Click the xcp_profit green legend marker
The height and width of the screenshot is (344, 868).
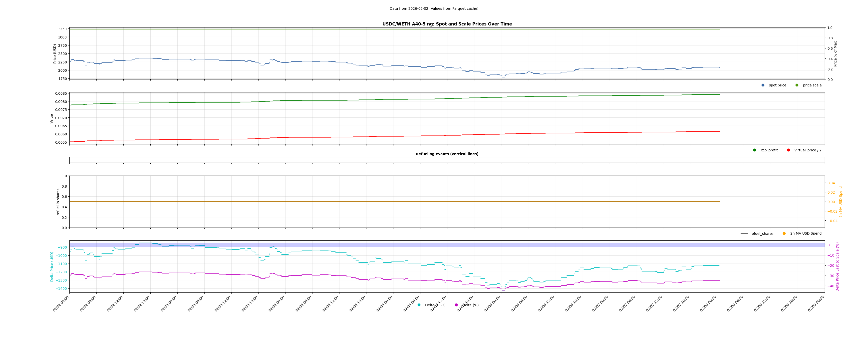point(755,150)
